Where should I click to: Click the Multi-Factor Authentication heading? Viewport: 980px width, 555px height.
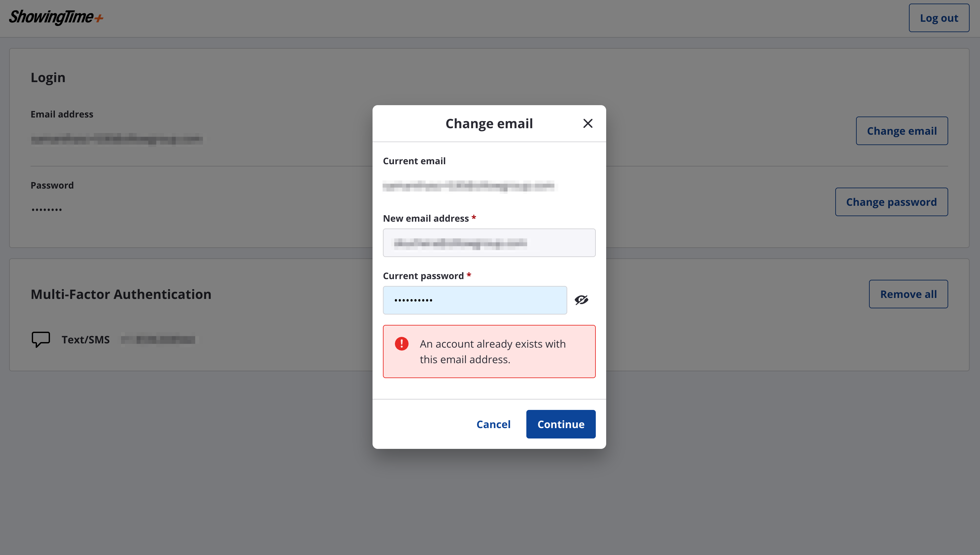coord(121,294)
